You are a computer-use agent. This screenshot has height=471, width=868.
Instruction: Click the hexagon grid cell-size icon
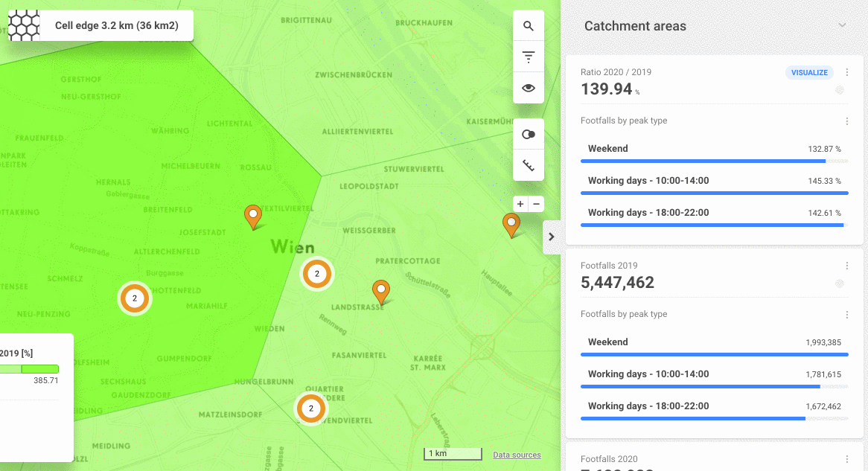pyautogui.click(x=23, y=25)
